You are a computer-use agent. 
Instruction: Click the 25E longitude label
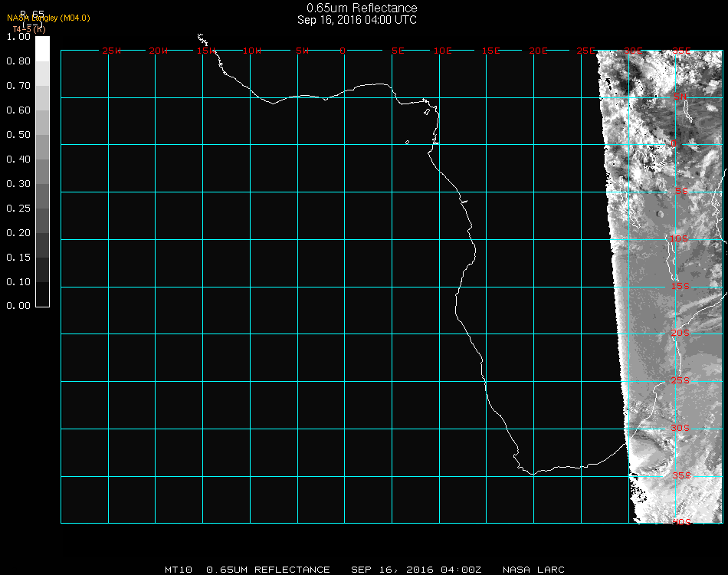(586, 51)
